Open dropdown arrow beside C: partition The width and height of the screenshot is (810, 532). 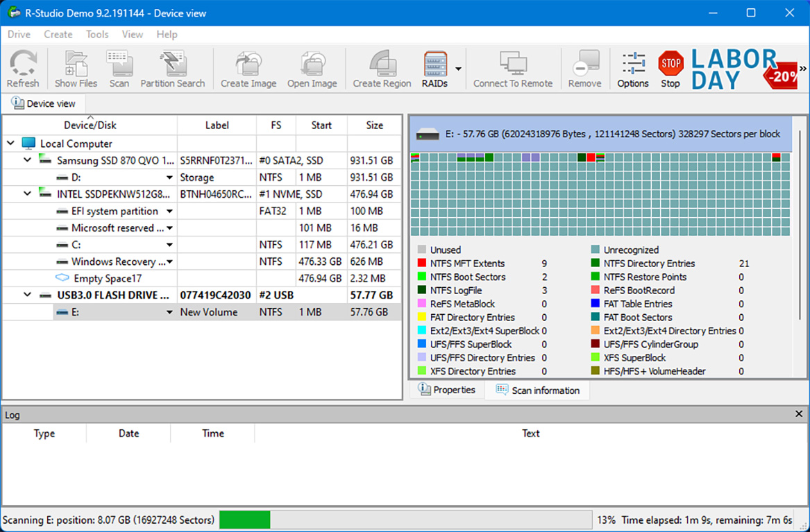(x=169, y=245)
